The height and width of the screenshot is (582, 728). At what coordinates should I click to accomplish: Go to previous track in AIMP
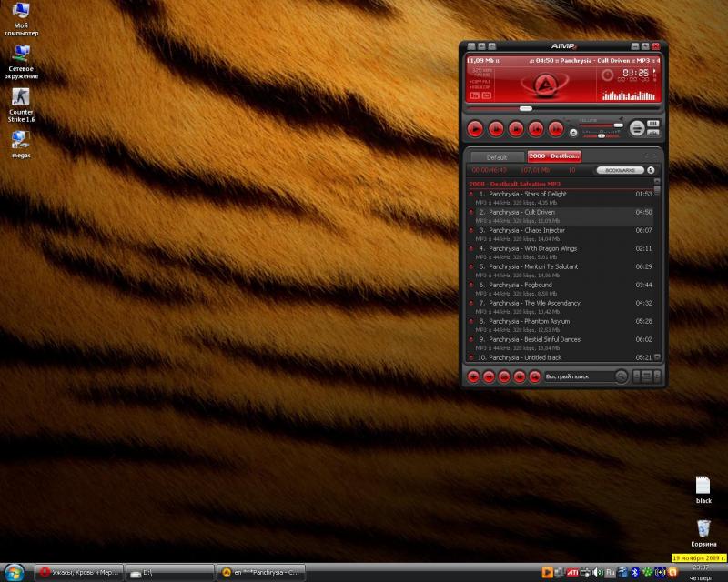(536, 129)
